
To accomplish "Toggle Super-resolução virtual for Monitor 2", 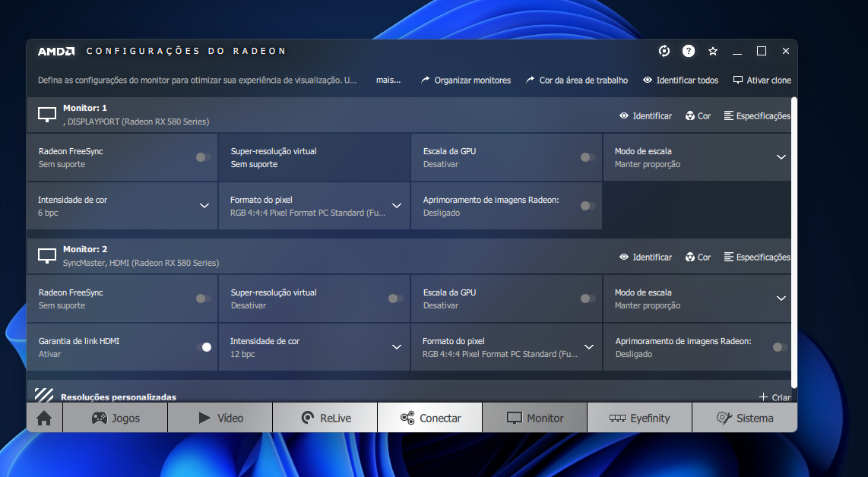I will click(x=395, y=299).
